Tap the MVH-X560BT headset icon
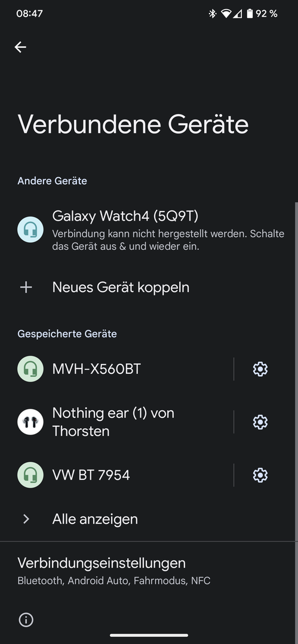298x644 pixels. click(30, 369)
